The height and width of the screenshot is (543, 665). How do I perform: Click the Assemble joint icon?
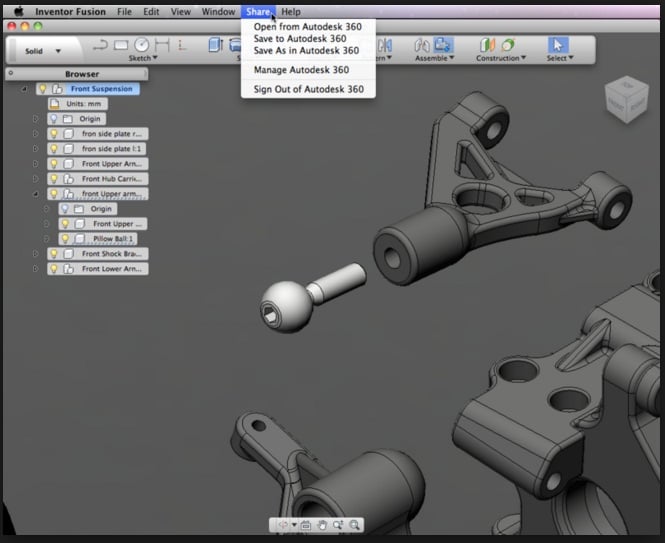422,45
